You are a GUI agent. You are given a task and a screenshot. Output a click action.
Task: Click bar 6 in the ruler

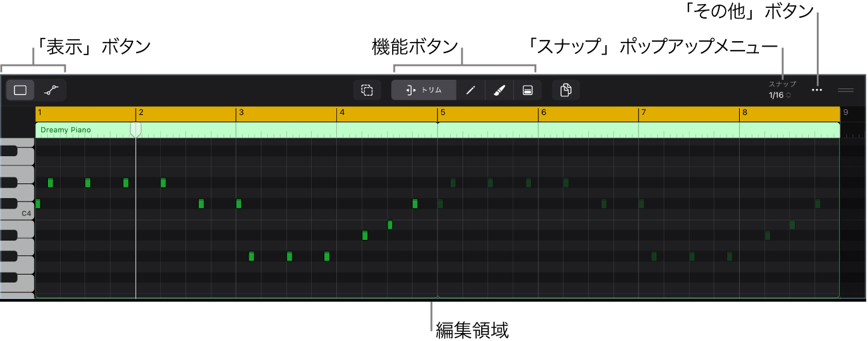(543, 112)
